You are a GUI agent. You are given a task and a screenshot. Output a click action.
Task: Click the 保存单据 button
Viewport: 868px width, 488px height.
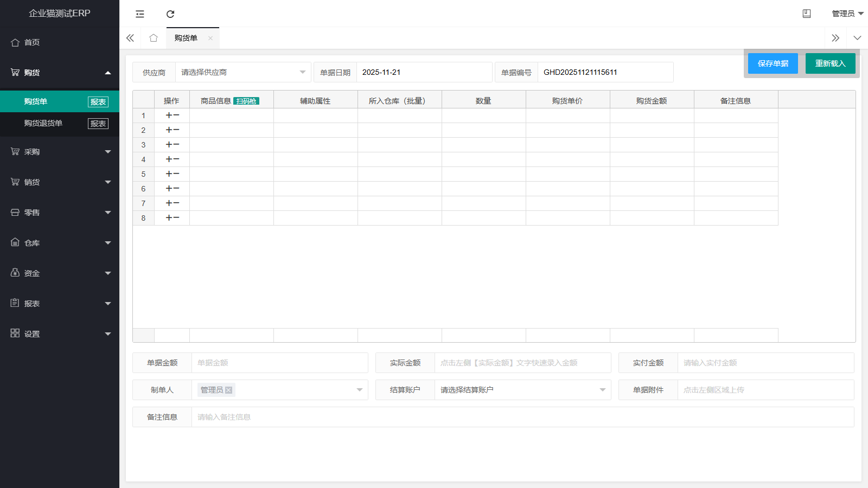(x=773, y=63)
